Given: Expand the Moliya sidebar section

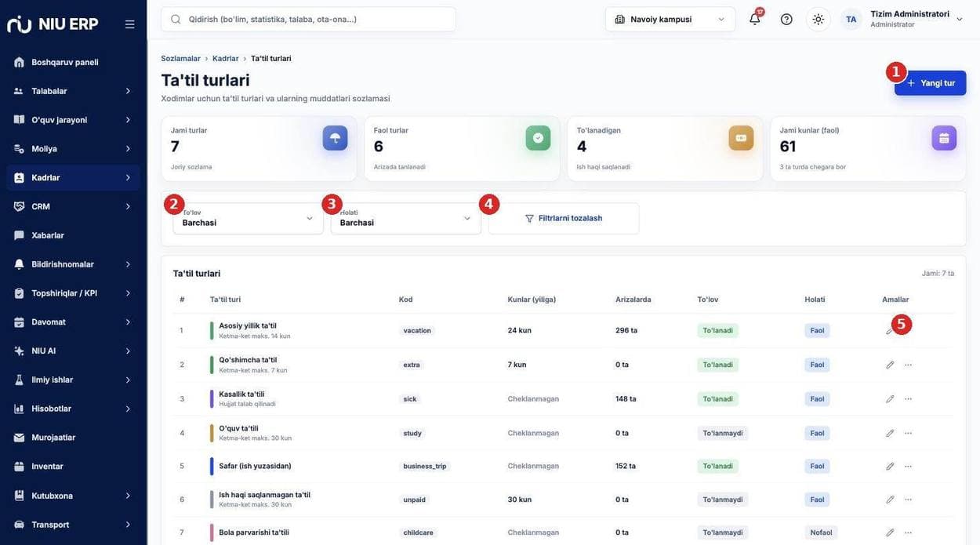Looking at the screenshot, I should click(73, 149).
